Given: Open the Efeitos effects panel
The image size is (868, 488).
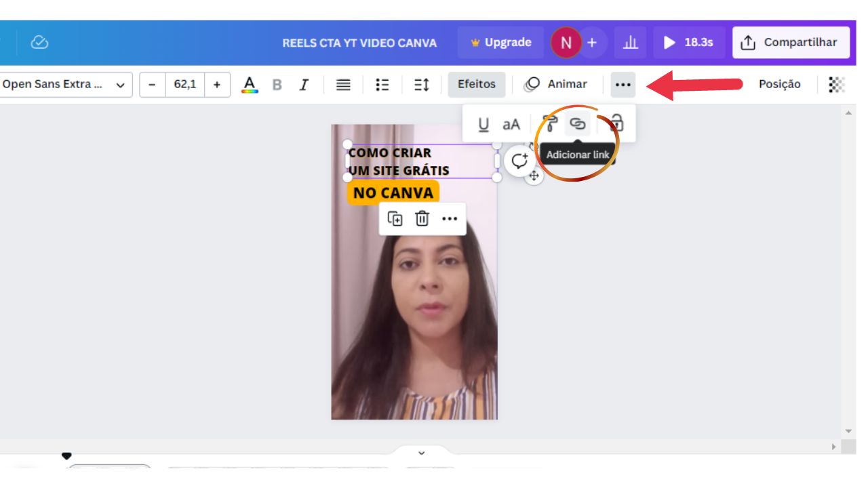Looking at the screenshot, I should [x=477, y=85].
